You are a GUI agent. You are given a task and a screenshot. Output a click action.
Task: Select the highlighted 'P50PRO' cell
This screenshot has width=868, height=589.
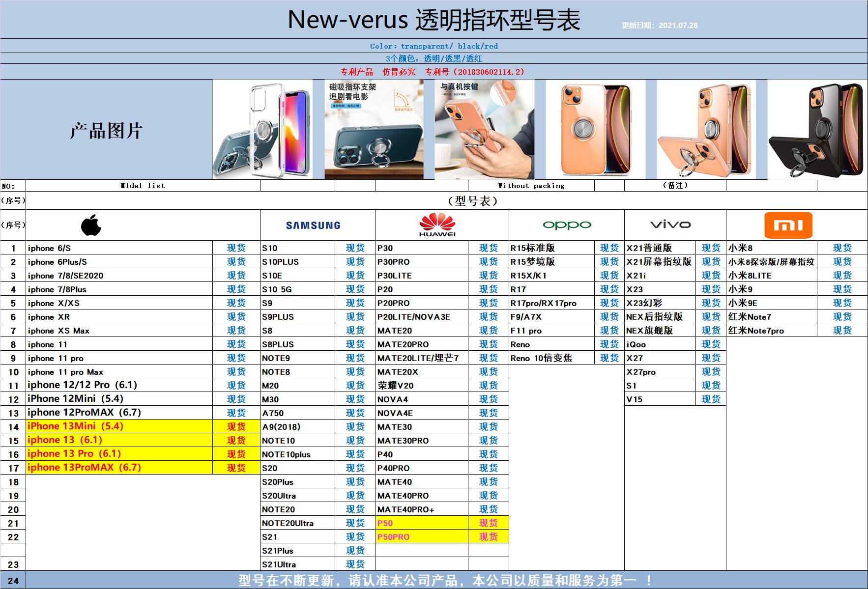coord(422,536)
